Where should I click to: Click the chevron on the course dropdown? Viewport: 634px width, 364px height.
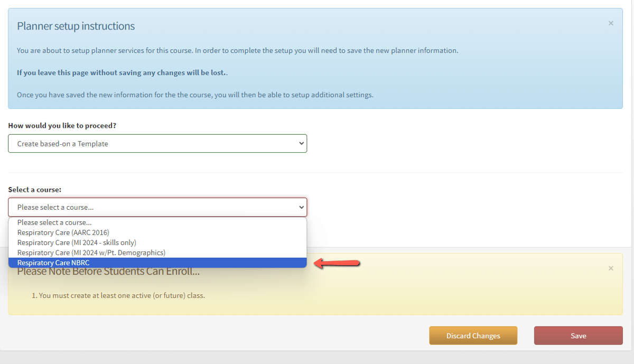(x=301, y=207)
